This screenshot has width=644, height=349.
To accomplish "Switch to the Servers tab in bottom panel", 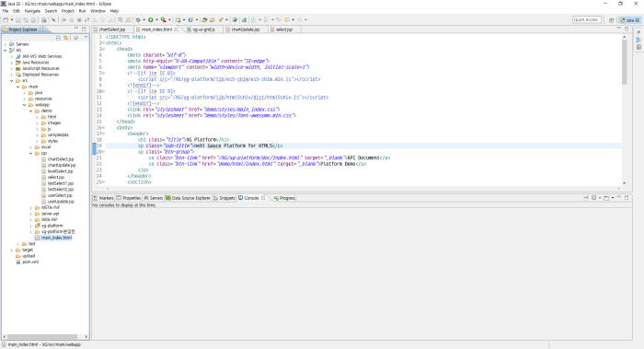I will (x=154, y=198).
